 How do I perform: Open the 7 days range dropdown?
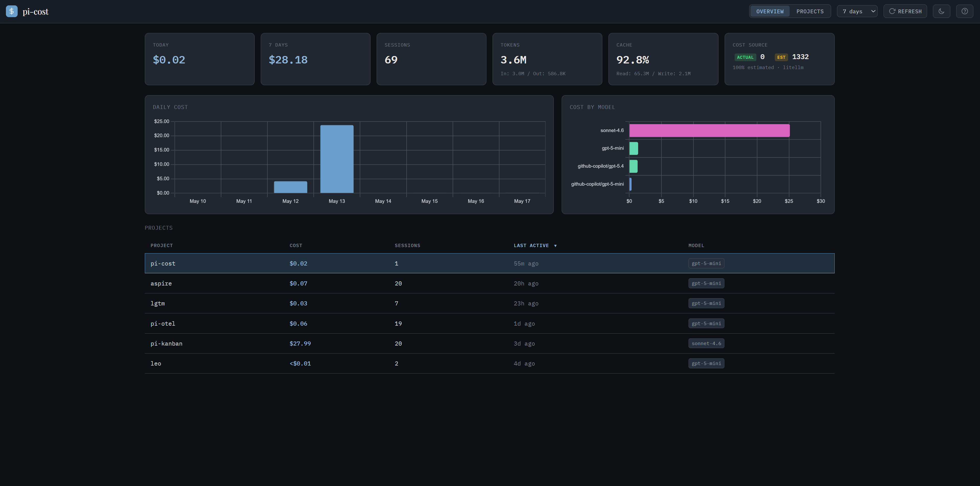857,12
